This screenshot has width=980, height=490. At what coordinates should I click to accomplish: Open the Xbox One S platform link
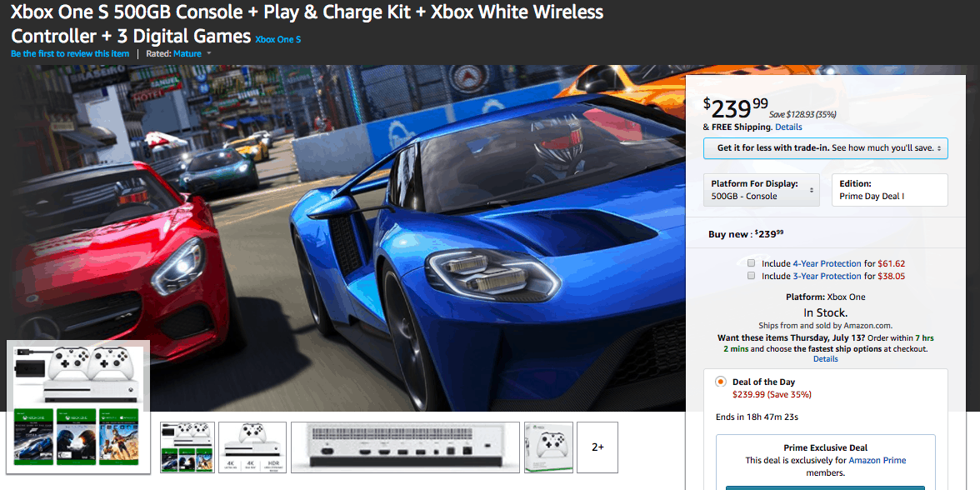click(278, 39)
